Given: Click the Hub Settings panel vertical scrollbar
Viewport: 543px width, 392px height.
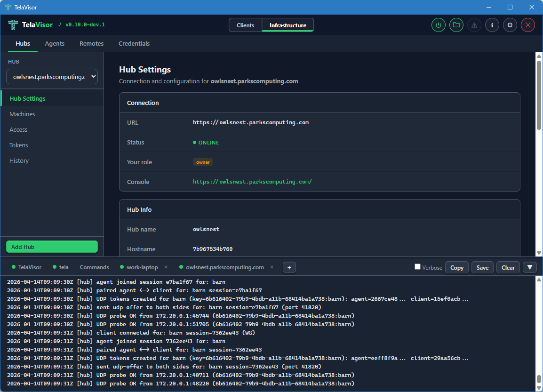Looking at the screenshot, I should point(539,94).
